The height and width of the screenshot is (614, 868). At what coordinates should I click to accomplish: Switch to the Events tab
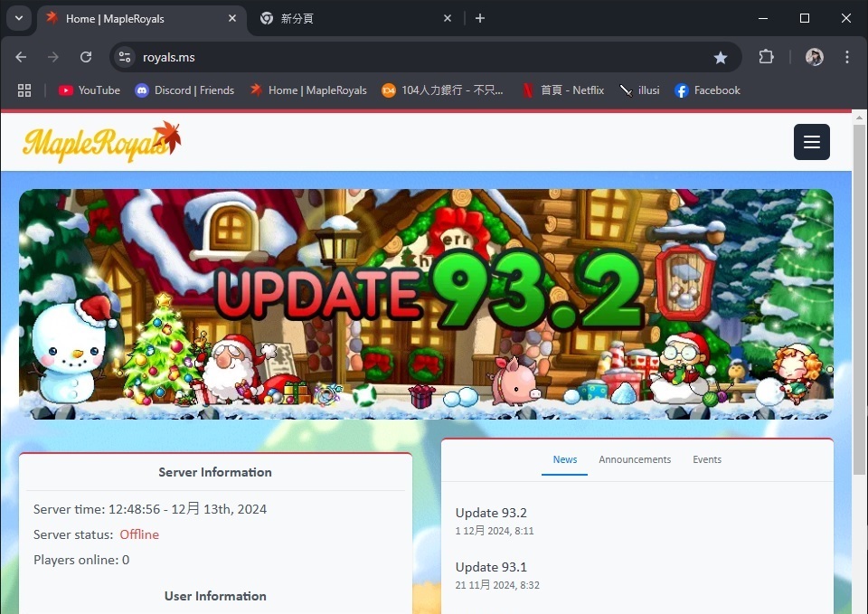[707, 459]
